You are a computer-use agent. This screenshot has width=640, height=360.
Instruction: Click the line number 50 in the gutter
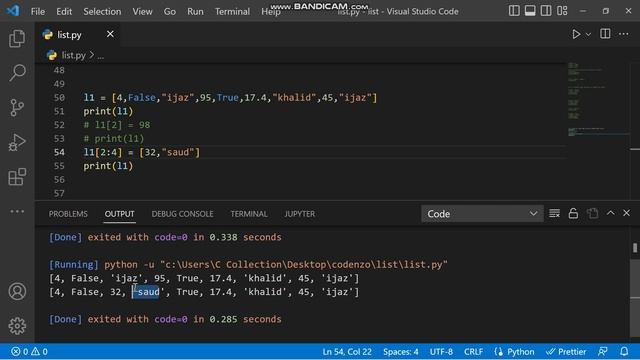pos(59,98)
